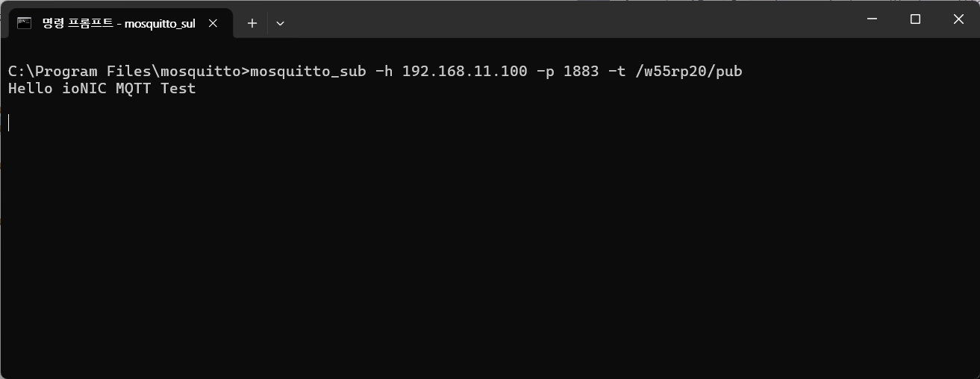Image resolution: width=980 pixels, height=379 pixels.
Task: Click the IP address 192.168.11.100
Action: 464,72
